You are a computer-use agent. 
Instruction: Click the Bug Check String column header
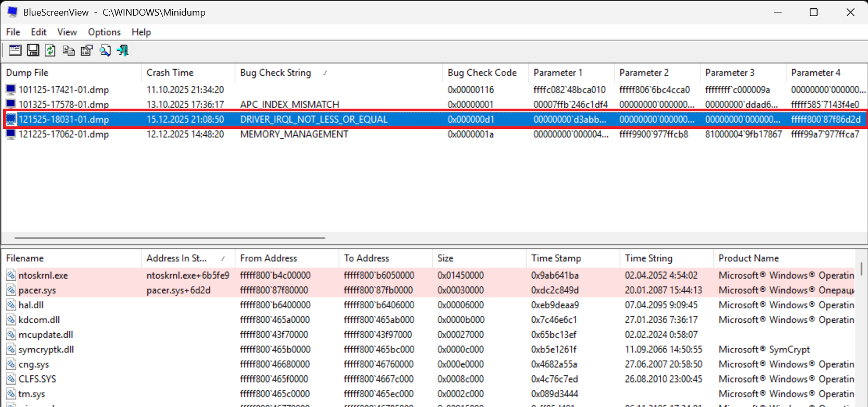(x=339, y=73)
